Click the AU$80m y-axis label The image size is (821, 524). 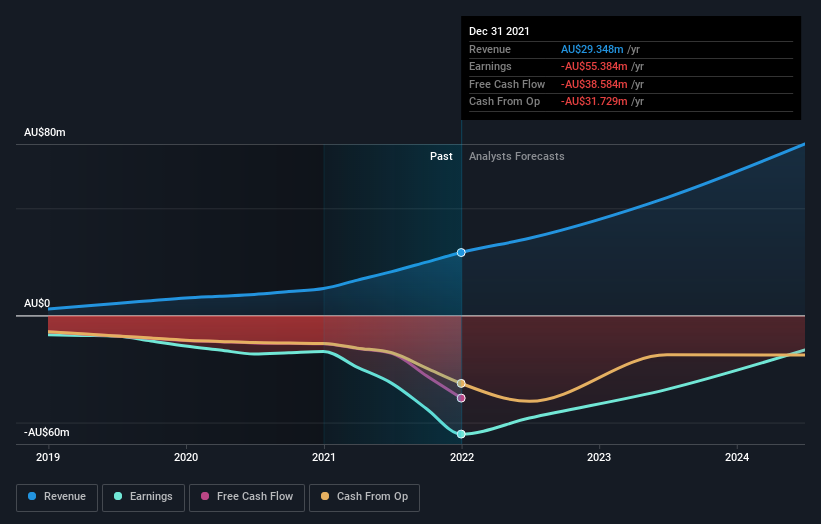click(45, 132)
